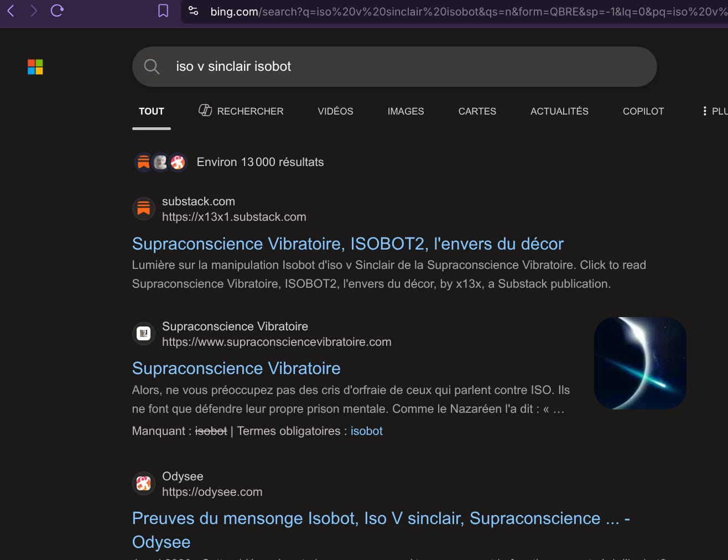Image resolution: width=728 pixels, height=560 pixels.
Task: Go back with browser back arrow
Action: click(x=11, y=11)
